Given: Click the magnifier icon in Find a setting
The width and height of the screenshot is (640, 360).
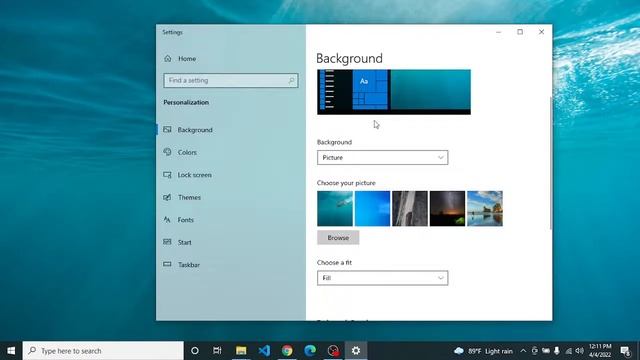Looking at the screenshot, I should (291, 80).
